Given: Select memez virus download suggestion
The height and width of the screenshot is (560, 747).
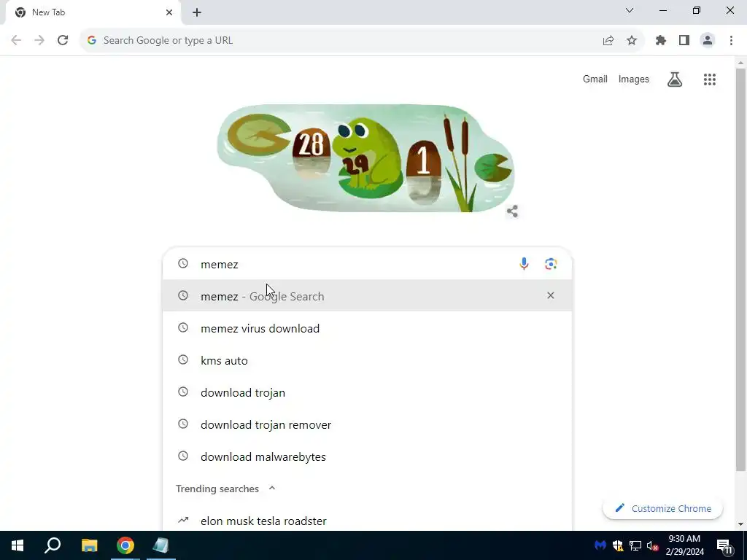Looking at the screenshot, I should (368, 328).
